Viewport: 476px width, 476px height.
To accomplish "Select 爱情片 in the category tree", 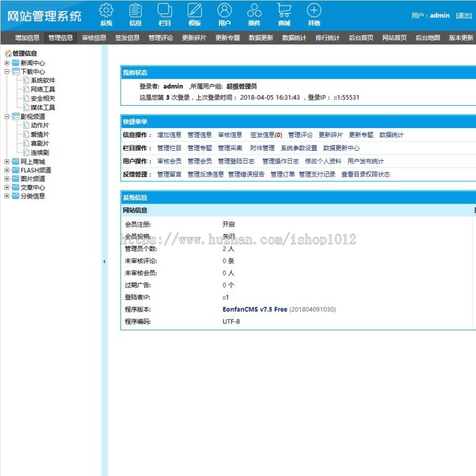I will [40, 134].
